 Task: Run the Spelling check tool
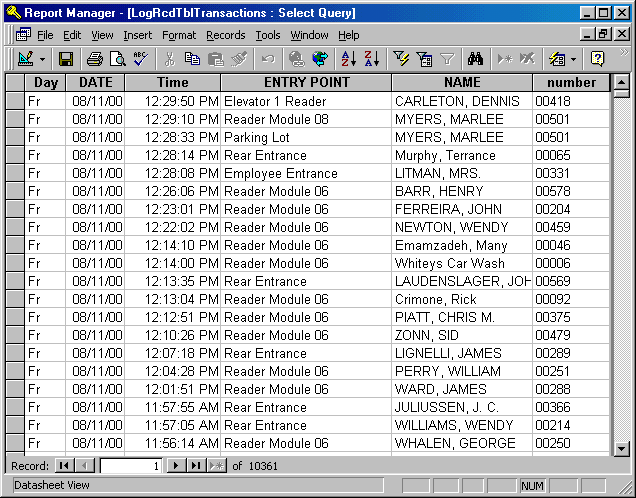(141, 59)
